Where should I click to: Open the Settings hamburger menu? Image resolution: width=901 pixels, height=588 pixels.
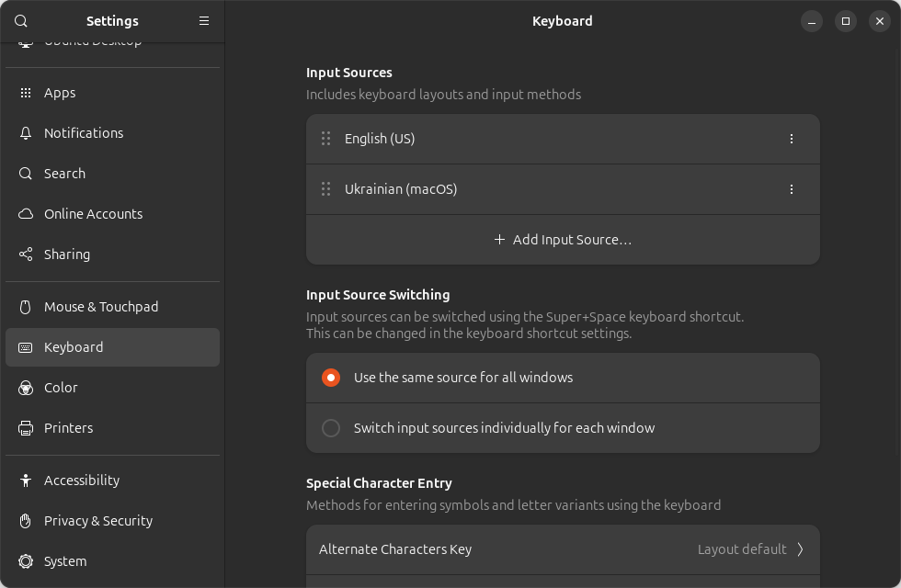click(204, 21)
